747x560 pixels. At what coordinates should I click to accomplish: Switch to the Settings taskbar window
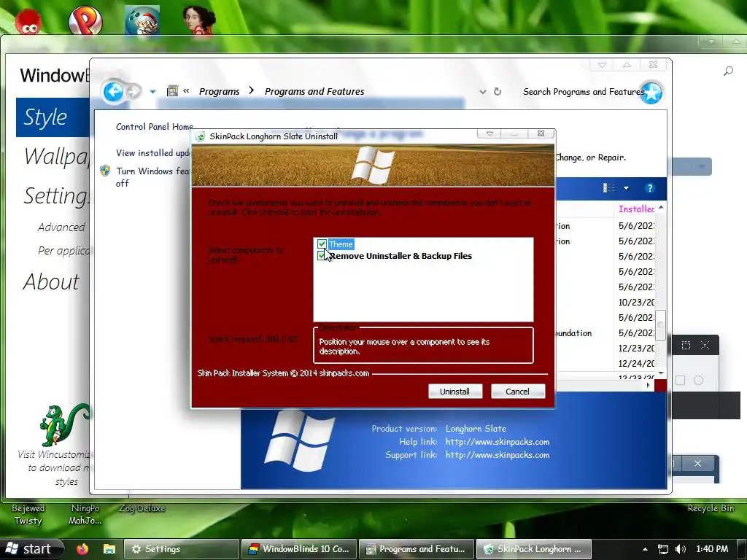181,549
